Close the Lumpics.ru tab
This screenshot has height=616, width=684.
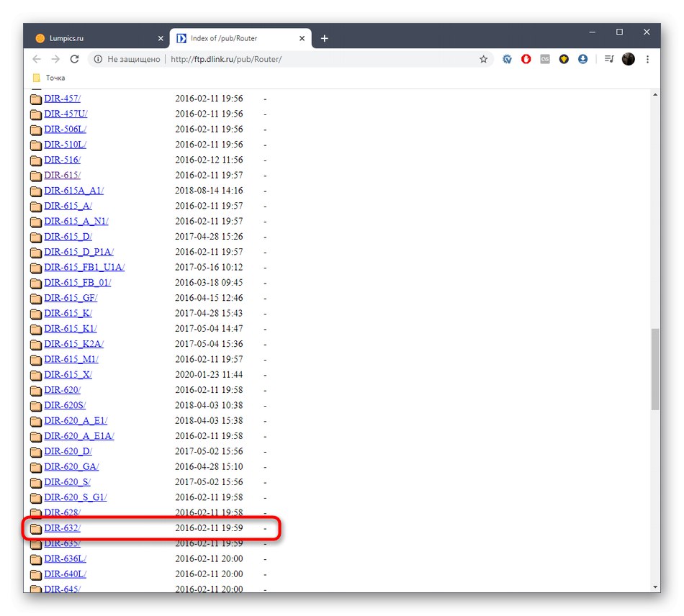click(161, 38)
